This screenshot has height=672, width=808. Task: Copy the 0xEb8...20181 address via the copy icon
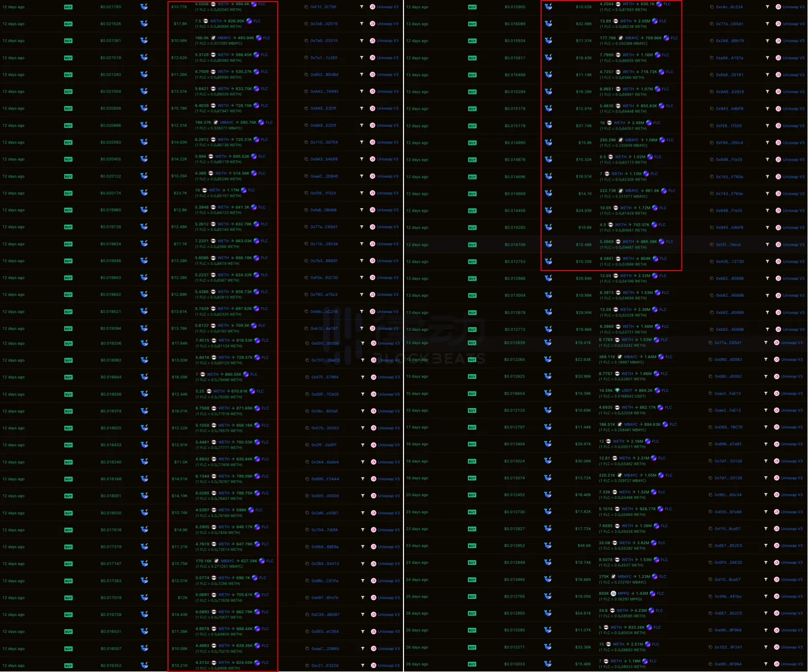712,75
